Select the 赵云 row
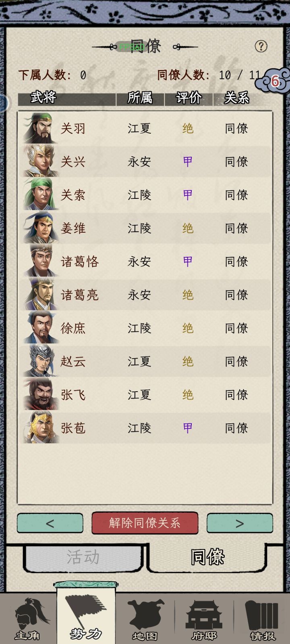The width and height of the screenshot is (290, 644). [x=145, y=361]
